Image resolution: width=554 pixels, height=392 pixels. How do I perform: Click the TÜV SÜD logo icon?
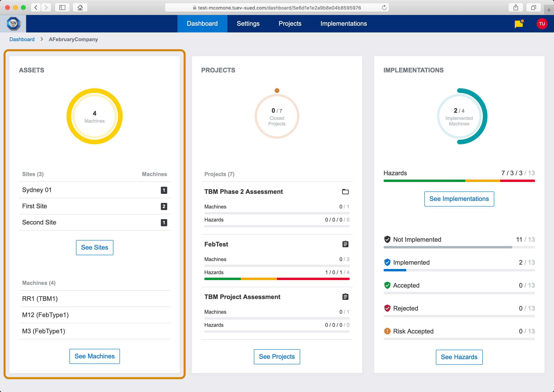[13, 24]
